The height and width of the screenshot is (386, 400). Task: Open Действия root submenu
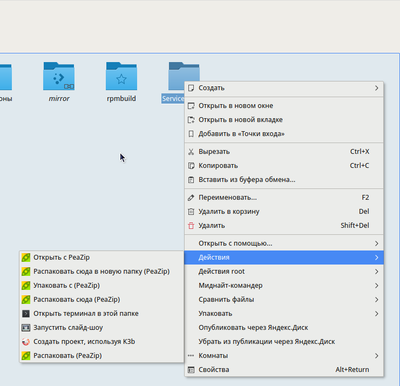[x=284, y=271]
